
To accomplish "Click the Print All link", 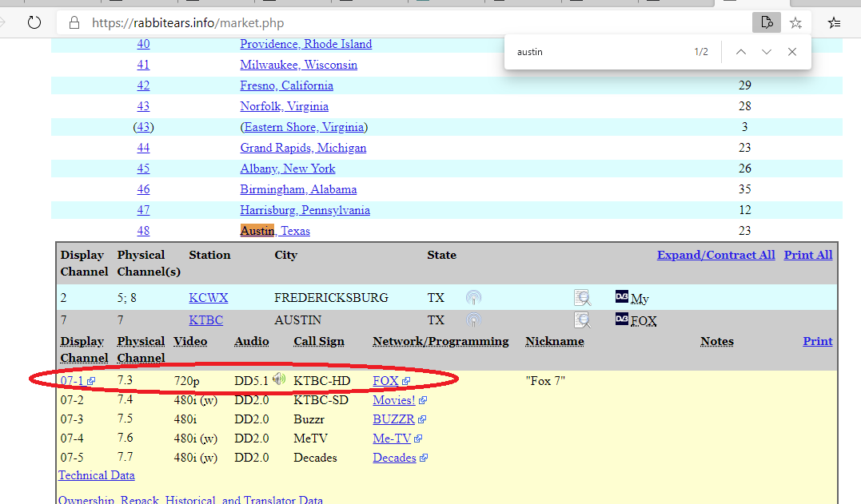I will tap(807, 255).
